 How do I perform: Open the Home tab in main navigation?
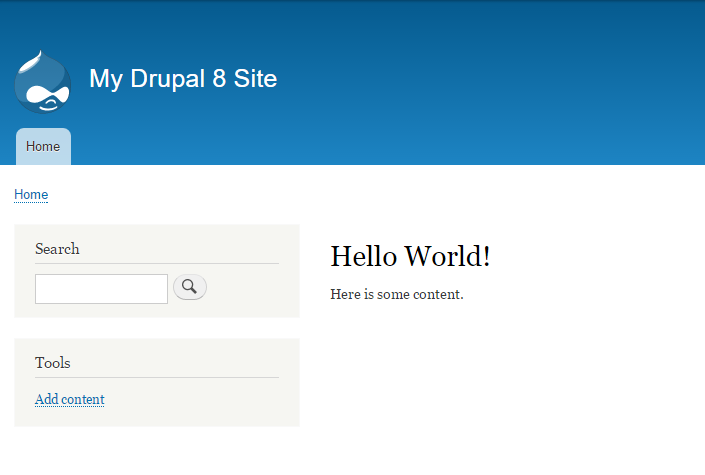(x=43, y=147)
